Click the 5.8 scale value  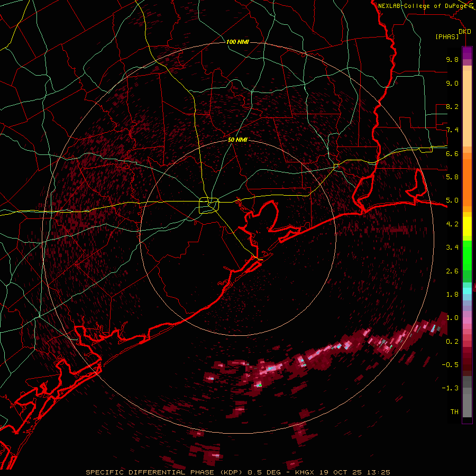tap(452, 177)
